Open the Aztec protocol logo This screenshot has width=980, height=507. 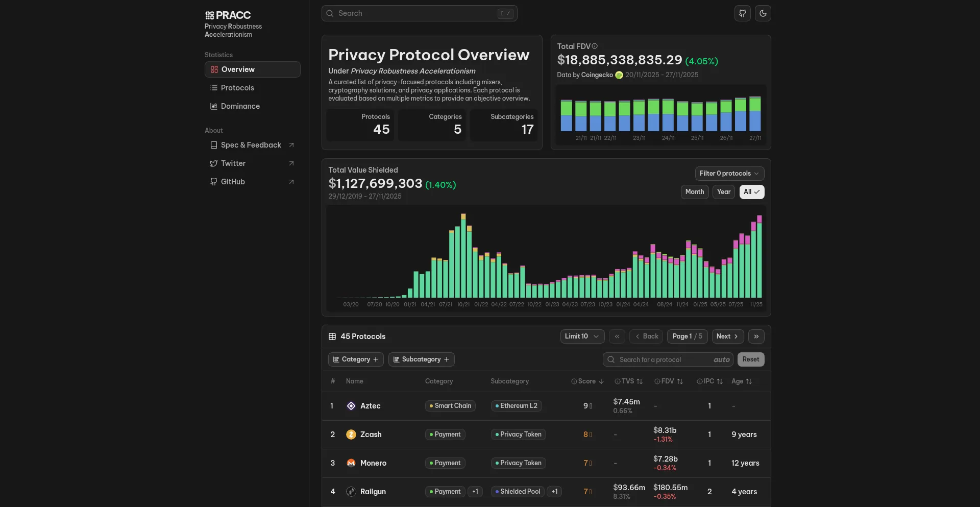351,406
